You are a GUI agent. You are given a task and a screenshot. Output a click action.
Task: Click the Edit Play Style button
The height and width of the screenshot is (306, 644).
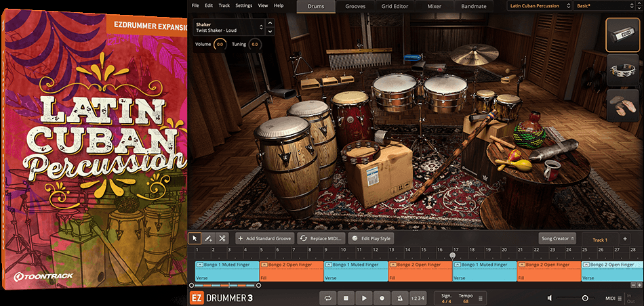pos(371,238)
